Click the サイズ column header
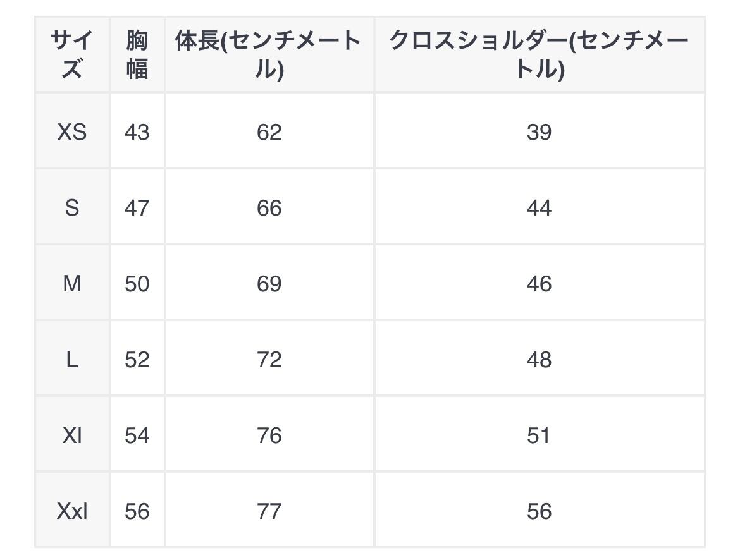 tap(72, 54)
